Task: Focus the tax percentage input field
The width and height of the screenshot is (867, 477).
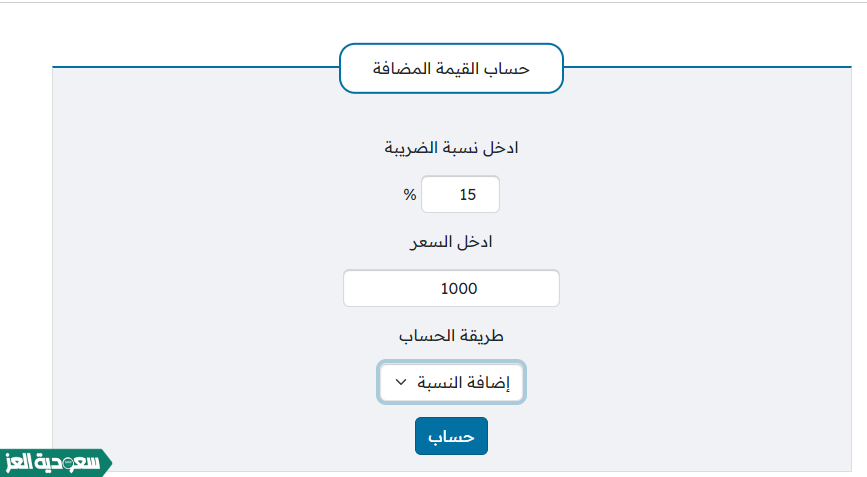Action: coord(460,195)
